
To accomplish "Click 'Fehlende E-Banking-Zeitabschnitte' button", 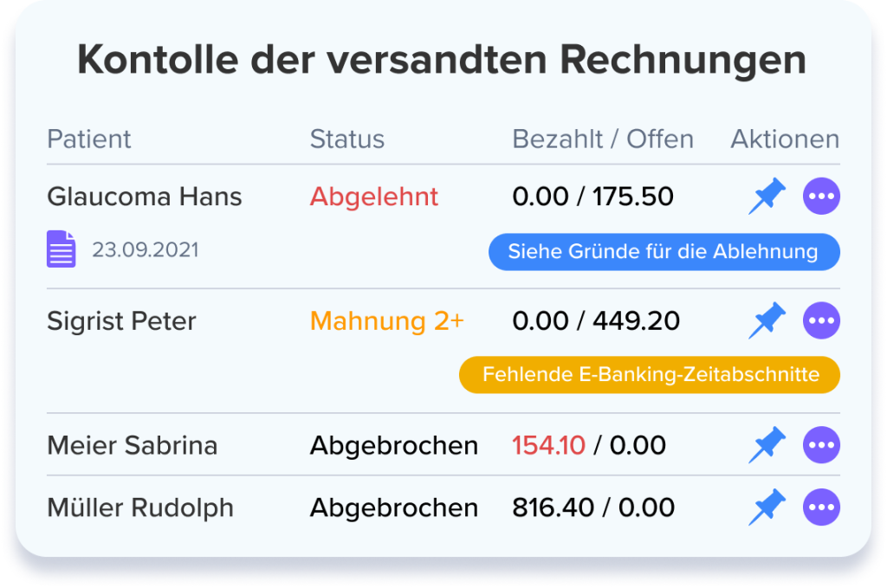I will tap(650, 375).
